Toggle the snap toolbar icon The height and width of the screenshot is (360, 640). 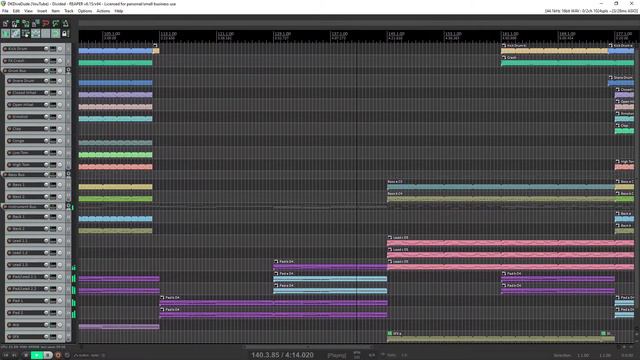(x=56, y=33)
